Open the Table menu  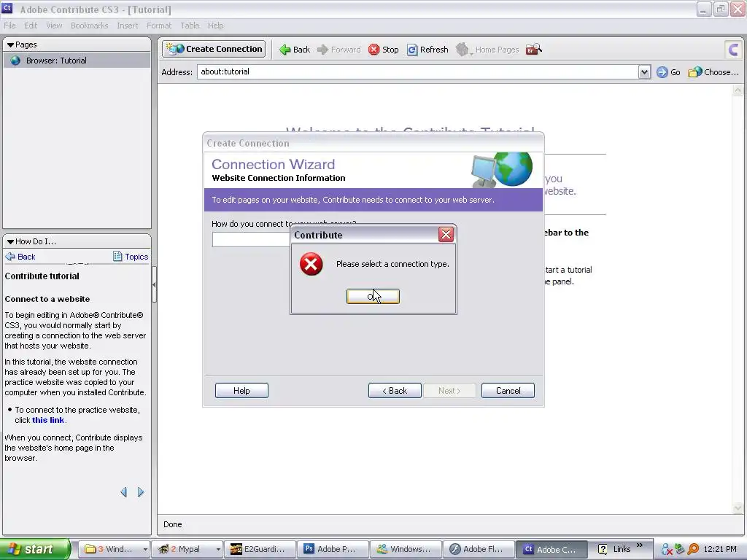click(190, 26)
